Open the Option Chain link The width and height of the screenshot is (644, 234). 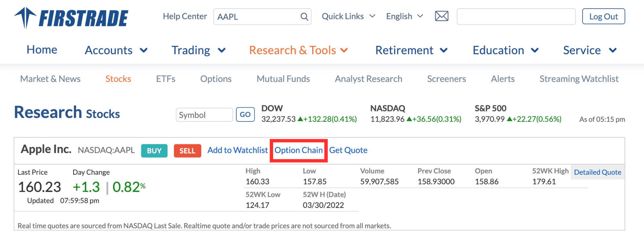click(298, 150)
